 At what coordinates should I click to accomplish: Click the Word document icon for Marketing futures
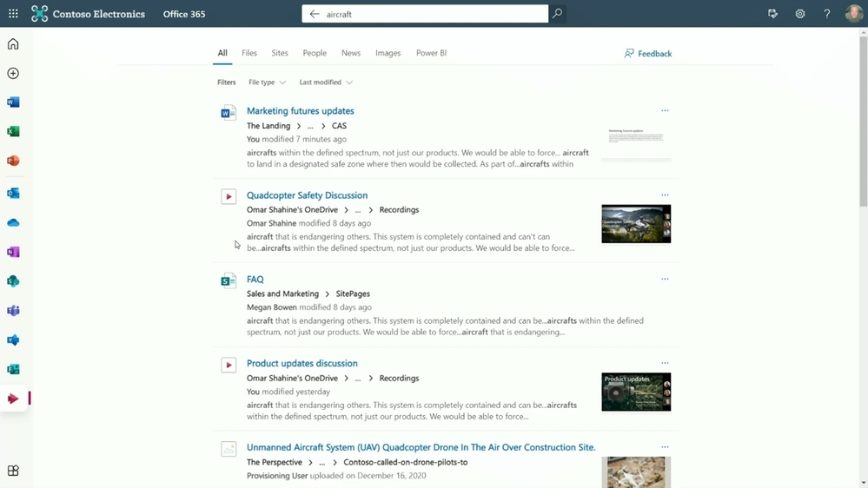(229, 113)
